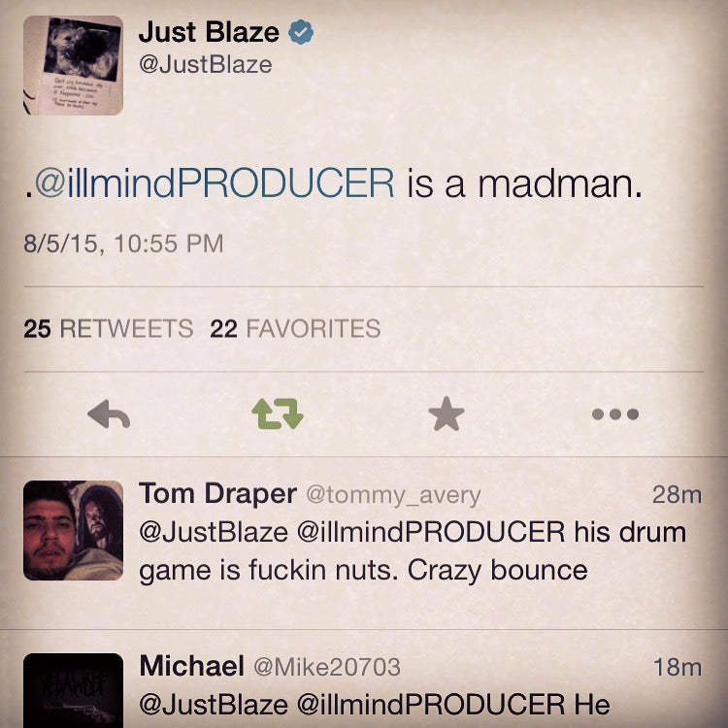Reply to Just Blaze's tweet
Screen dimensions: 728x728
coord(109,414)
